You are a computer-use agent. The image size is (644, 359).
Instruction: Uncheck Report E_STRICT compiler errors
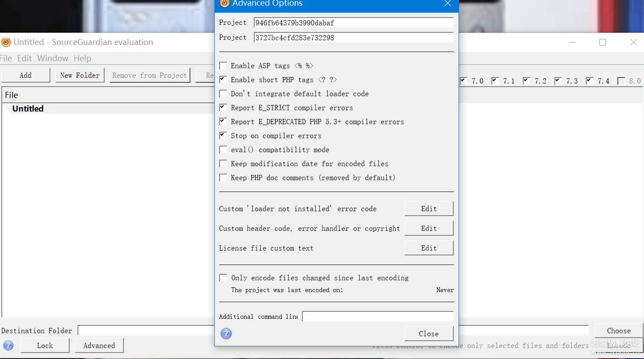pos(223,108)
